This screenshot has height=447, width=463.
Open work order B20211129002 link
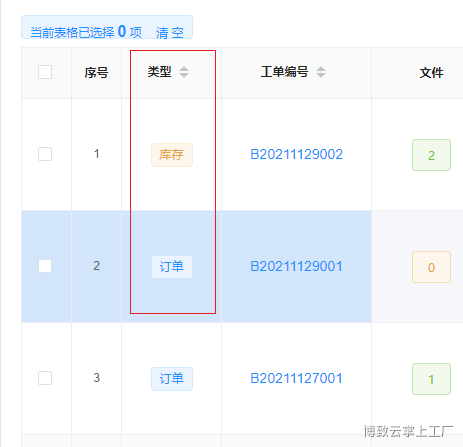click(297, 154)
